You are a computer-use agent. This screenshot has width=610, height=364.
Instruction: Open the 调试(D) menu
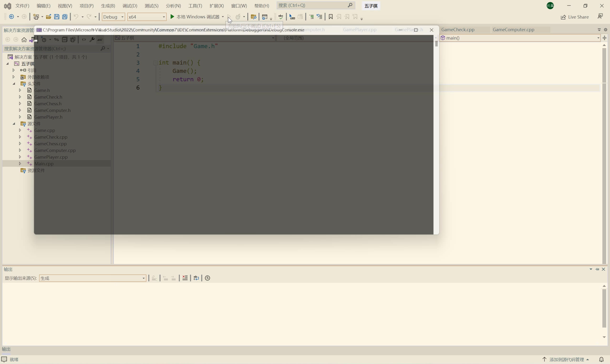coord(130,6)
